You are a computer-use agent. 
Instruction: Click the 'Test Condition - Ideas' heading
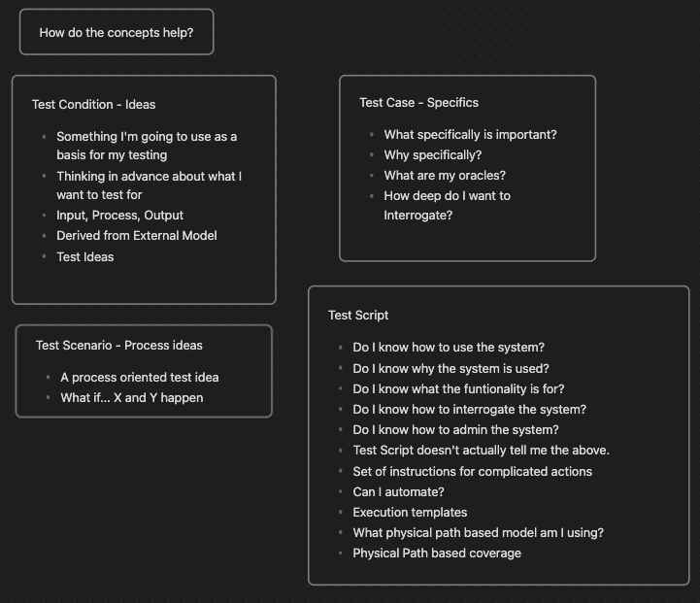click(x=94, y=105)
